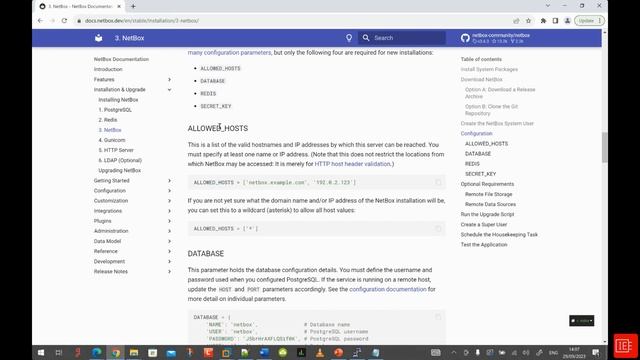
Task: Collapse the Installation & Upgrade section
Action: click(169, 89)
